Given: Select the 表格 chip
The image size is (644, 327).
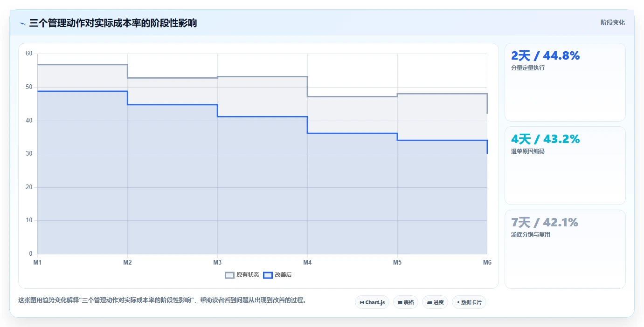Looking at the screenshot, I should (406, 302).
